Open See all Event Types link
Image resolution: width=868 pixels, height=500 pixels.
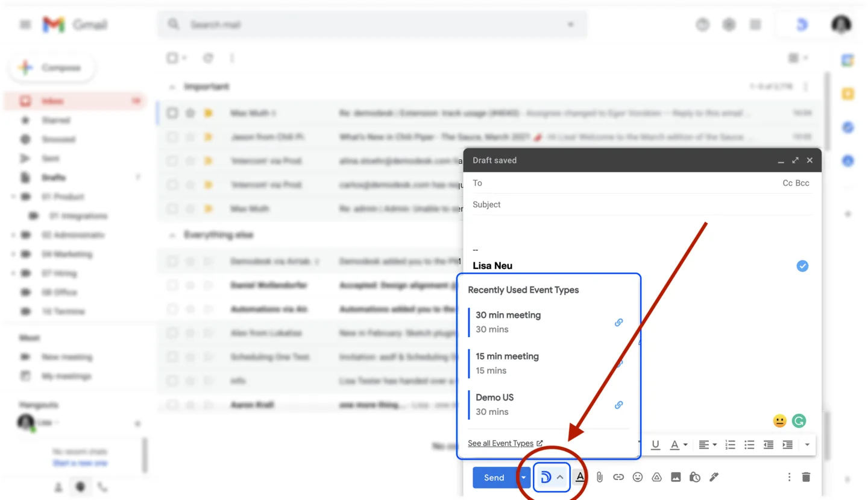[505, 443]
